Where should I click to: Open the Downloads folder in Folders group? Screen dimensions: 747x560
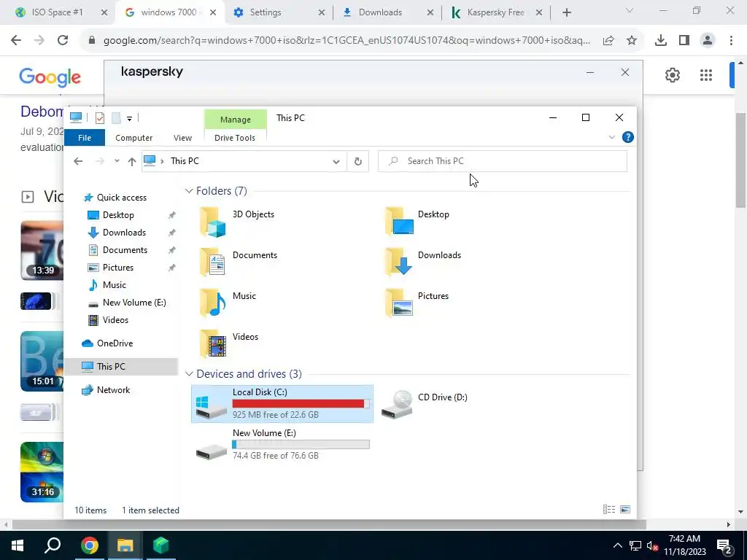pos(423,262)
